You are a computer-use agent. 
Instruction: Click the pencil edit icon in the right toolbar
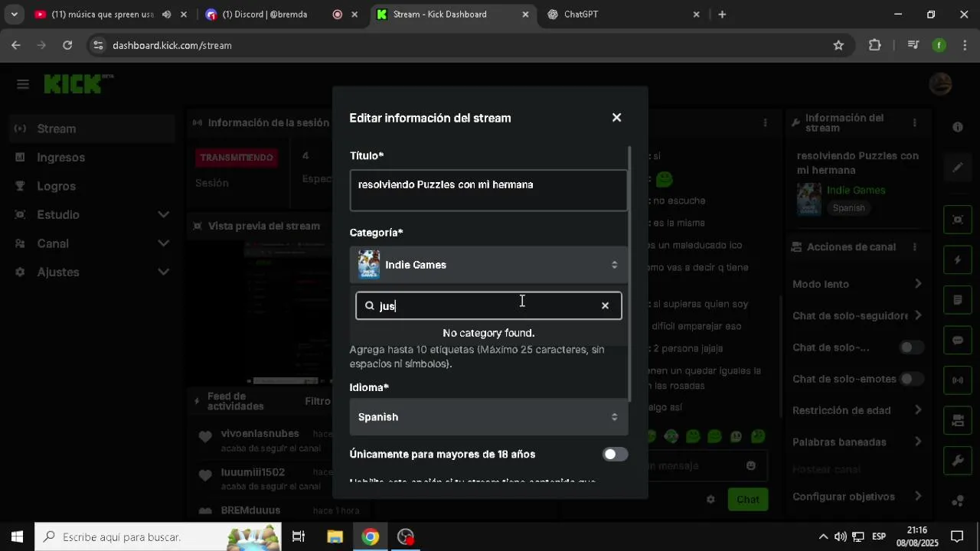pos(958,168)
